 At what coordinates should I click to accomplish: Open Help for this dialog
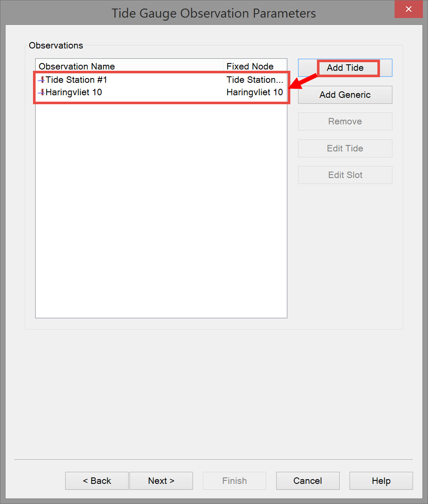(381, 481)
